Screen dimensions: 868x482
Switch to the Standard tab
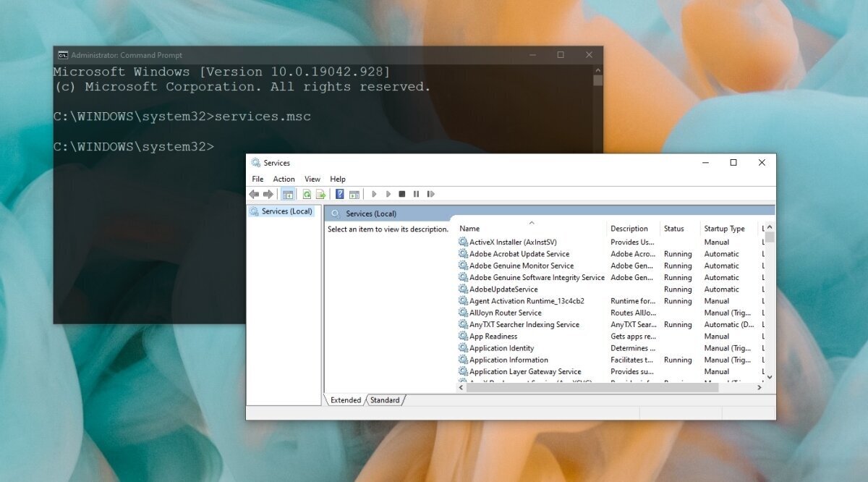click(x=386, y=399)
